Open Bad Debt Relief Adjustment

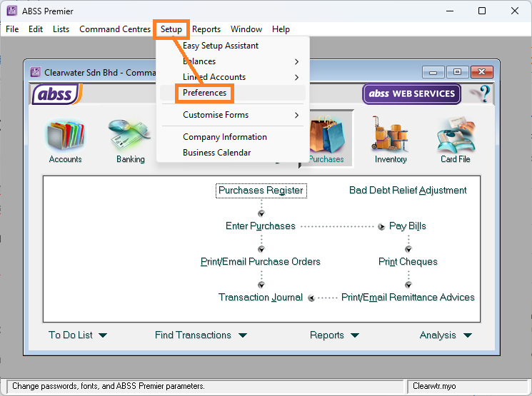408,191
